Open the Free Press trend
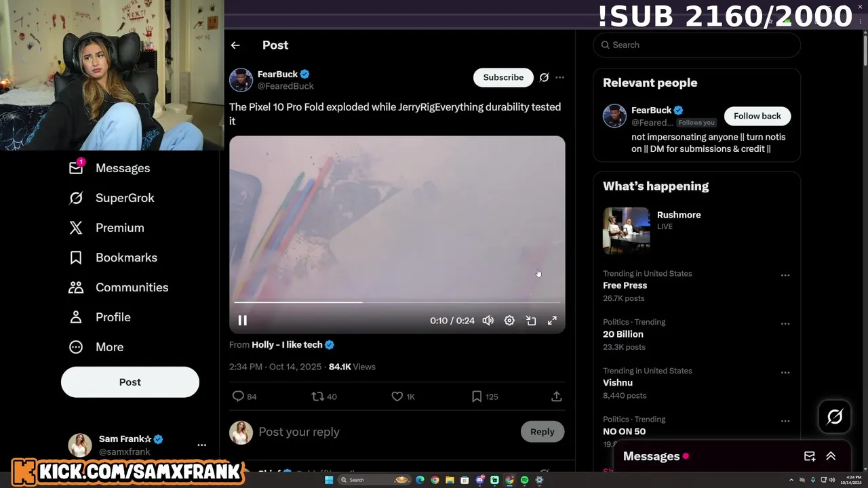The width and height of the screenshot is (868, 488). coord(625,285)
